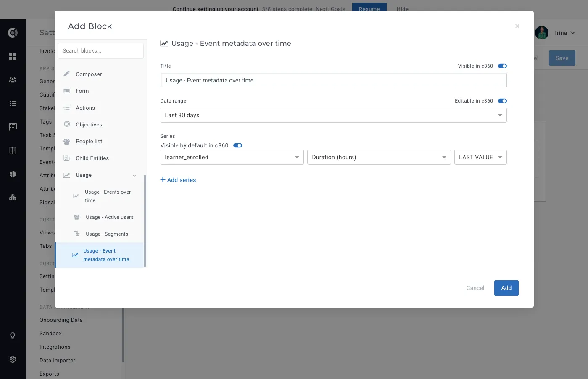
Task: Open the learner_enrolled event dropdown
Action: click(232, 157)
